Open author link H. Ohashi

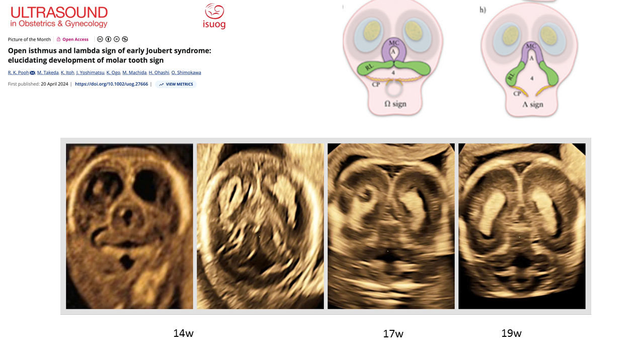[x=159, y=72]
